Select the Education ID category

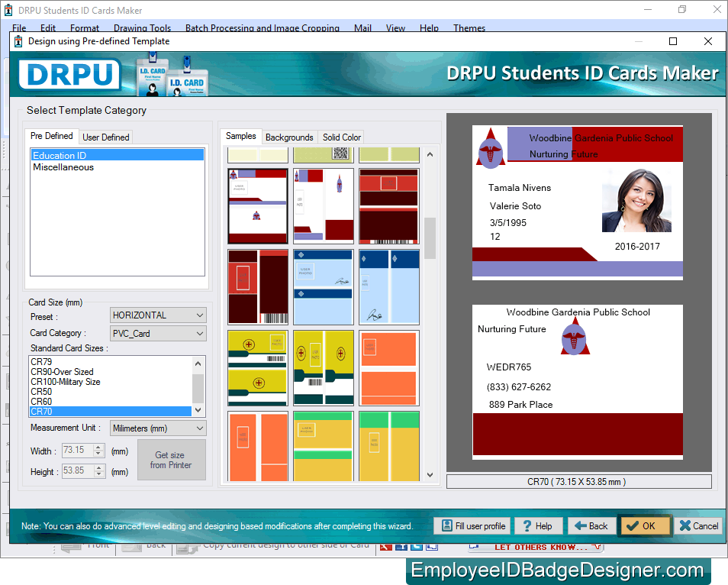[x=118, y=155]
